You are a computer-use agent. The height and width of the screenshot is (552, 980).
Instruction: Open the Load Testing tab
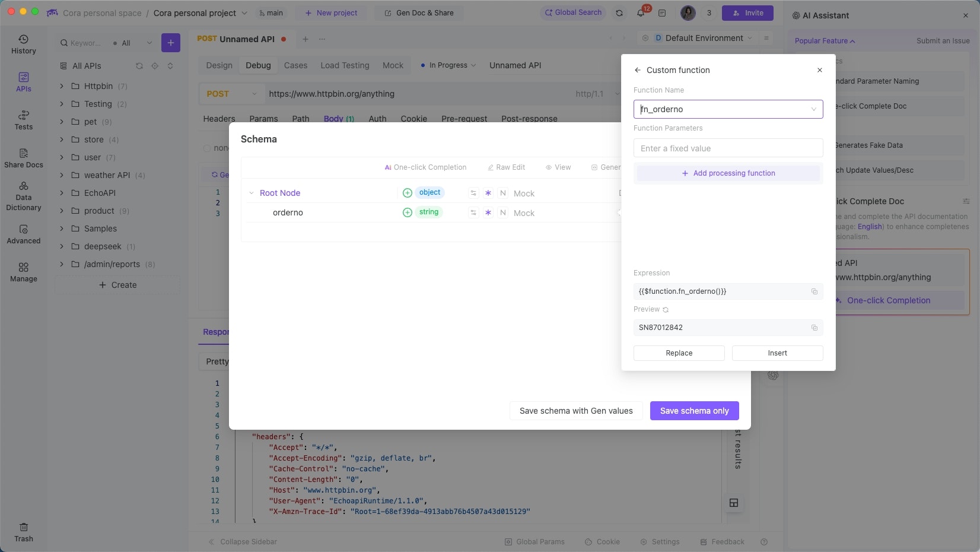pos(345,65)
